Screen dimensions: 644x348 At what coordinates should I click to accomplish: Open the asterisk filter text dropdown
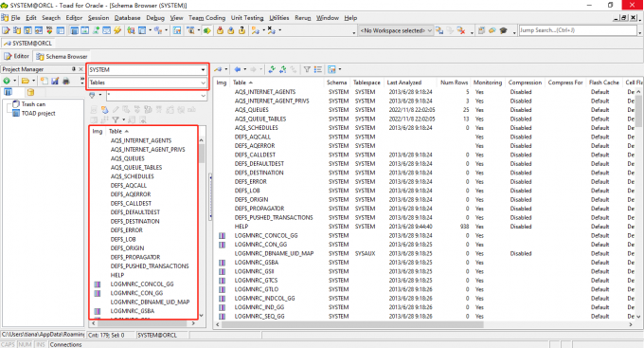point(203,96)
